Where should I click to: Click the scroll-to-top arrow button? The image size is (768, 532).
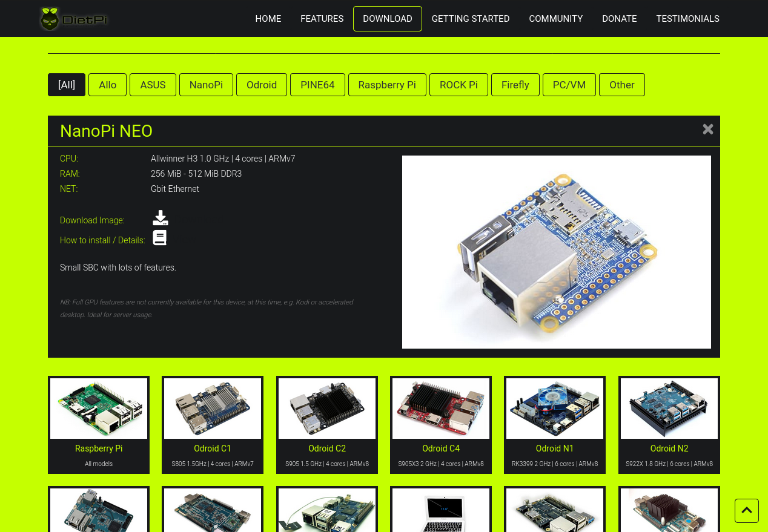[x=746, y=511]
